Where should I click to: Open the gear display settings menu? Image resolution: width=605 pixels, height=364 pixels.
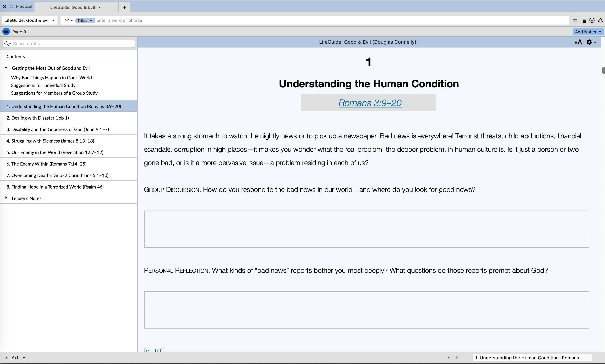[590, 42]
